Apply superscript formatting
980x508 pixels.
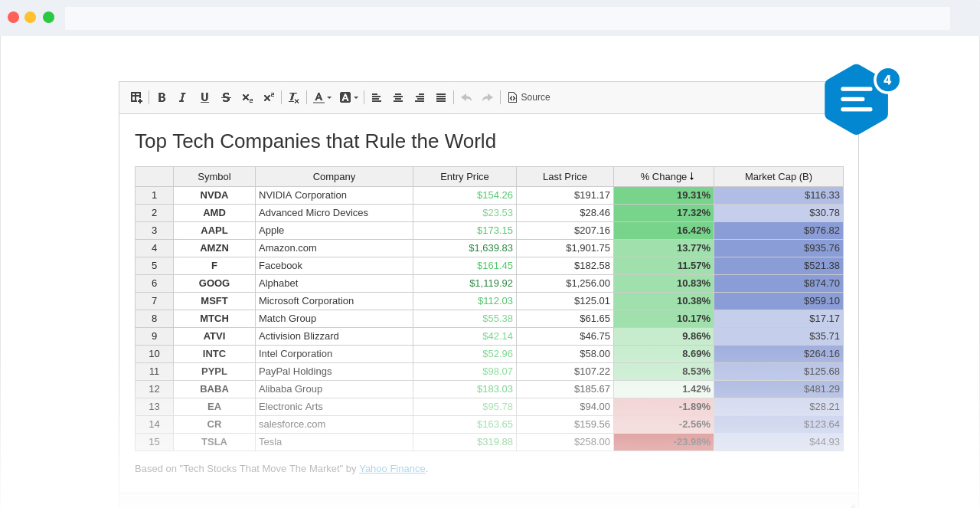coord(269,97)
